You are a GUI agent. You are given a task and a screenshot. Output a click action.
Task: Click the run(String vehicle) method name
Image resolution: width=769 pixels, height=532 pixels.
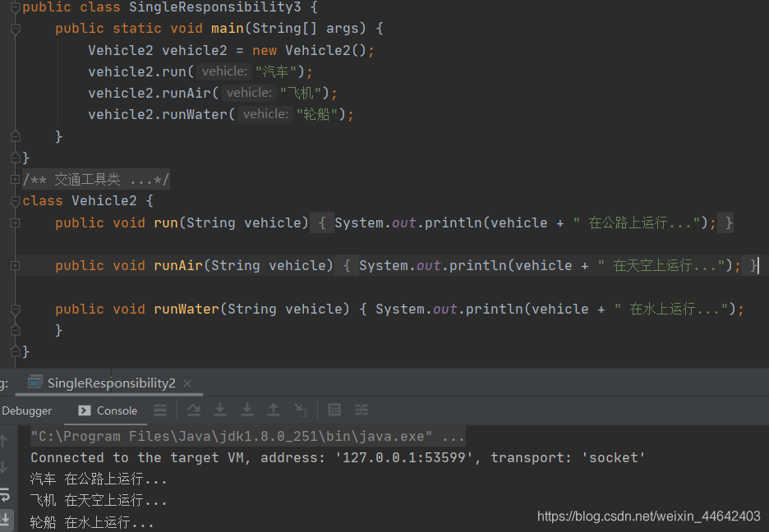click(166, 222)
